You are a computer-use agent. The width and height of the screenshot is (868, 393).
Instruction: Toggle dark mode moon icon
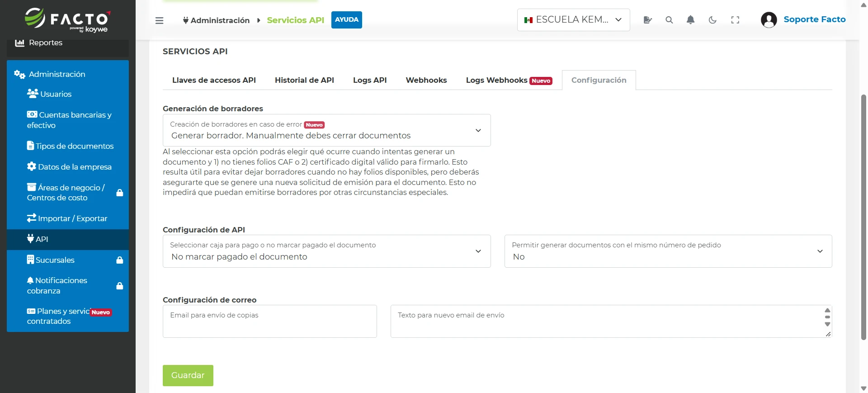click(712, 20)
